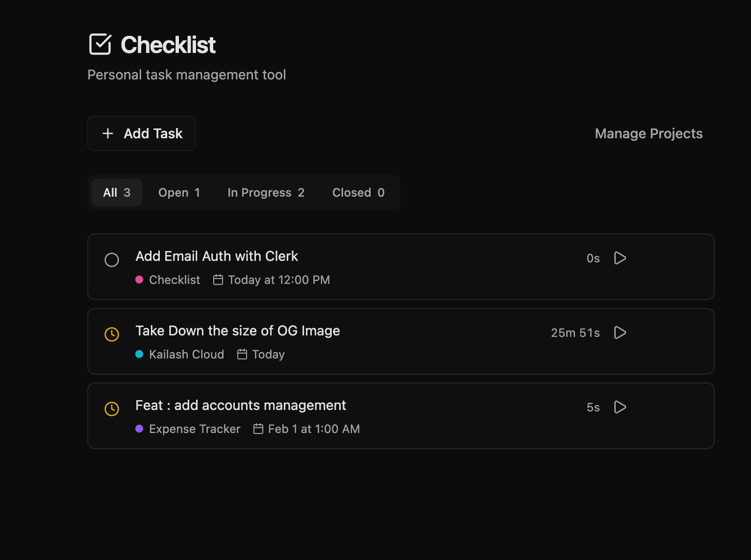This screenshot has width=751, height=560.
Task: Start timer on "Add Email Auth with Clerk"
Action: [x=620, y=258]
